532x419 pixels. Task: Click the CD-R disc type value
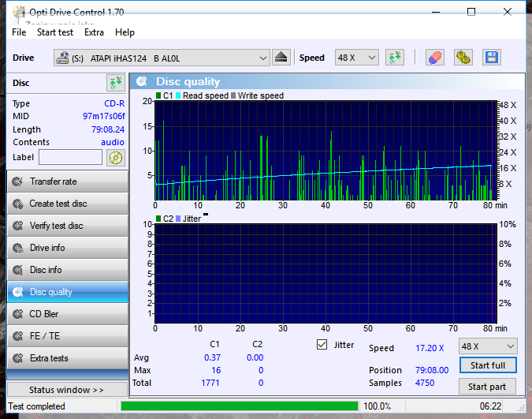click(114, 103)
